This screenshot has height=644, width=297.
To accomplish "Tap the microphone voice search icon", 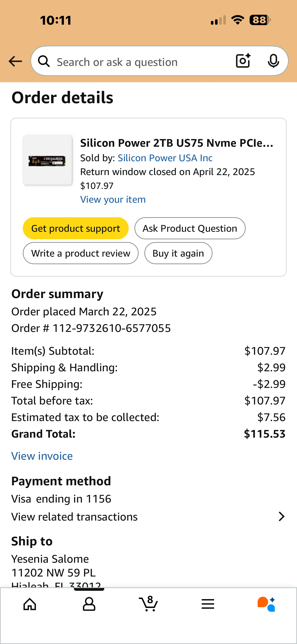I will 273,61.
